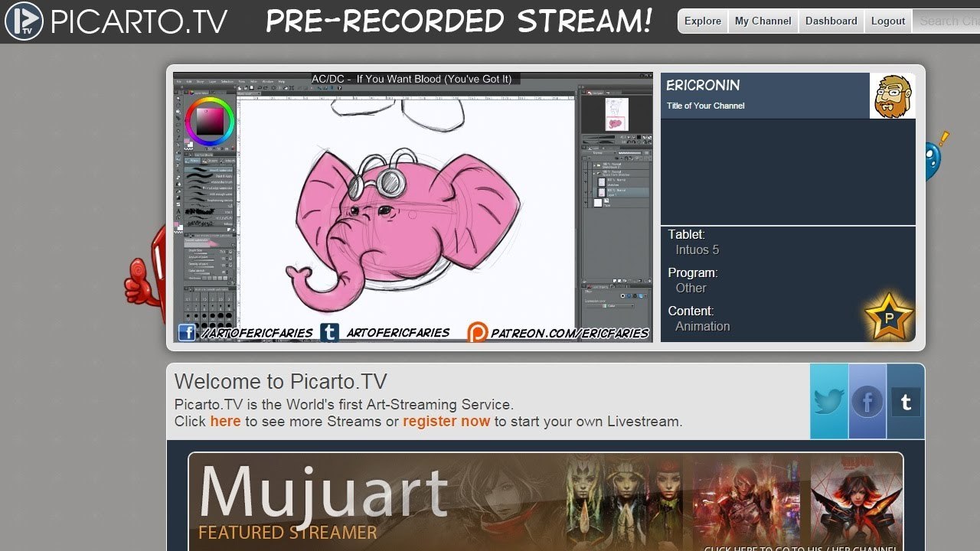Screen dimensions: 980x551
Task: Click the PICARTO.TV site title
Action: pyautogui.click(x=139, y=21)
